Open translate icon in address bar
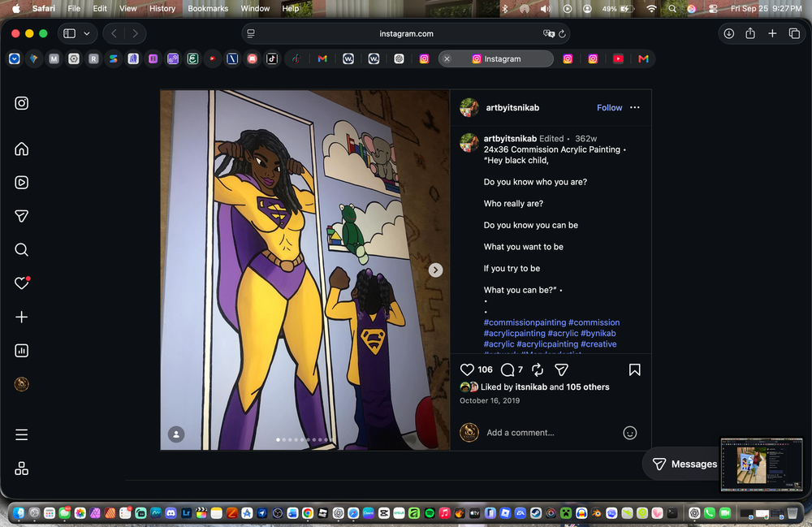812x527 pixels. click(x=548, y=33)
